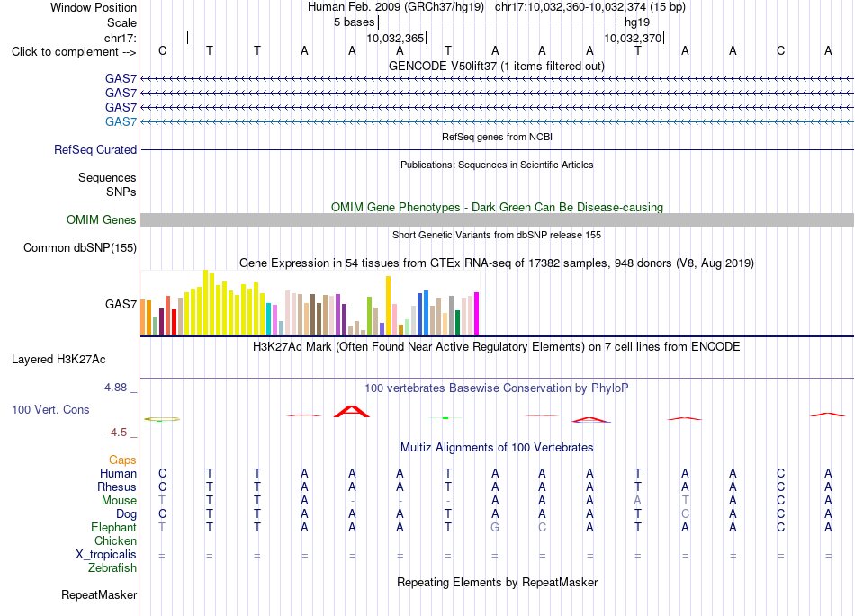The image size is (855, 616).
Task: Select the X_tropicalis species row label
Action: pos(106,555)
